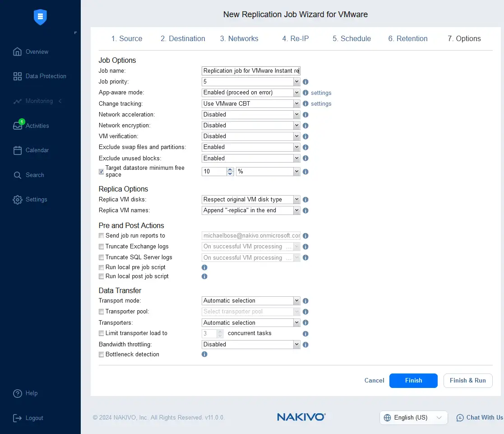The width and height of the screenshot is (504, 434).
Task: Enable Bottleneck detection checkbox
Action: (x=101, y=355)
